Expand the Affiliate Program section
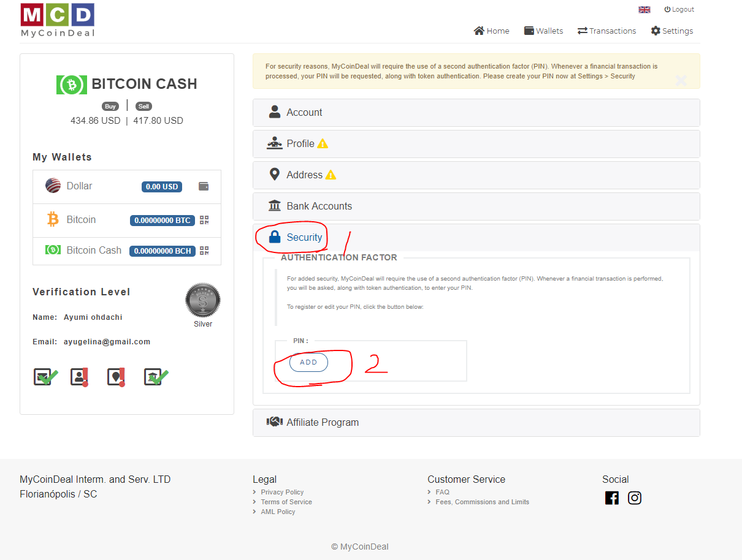Viewport: 742px width, 560px height. (x=476, y=423)
